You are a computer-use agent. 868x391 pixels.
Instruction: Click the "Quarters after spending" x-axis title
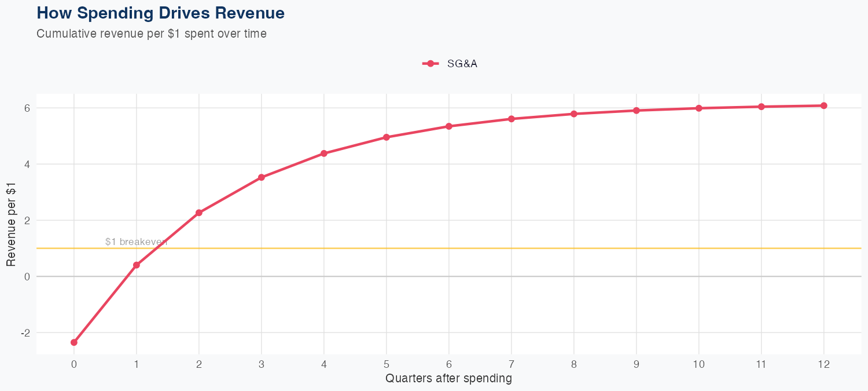448,379
